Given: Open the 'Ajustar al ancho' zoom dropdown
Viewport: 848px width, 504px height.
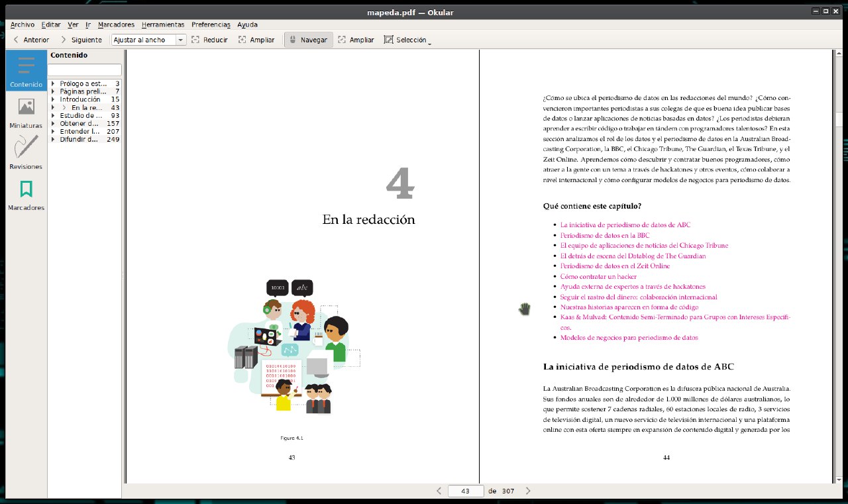Looking at the screenshot, I should tap(180, 40).
